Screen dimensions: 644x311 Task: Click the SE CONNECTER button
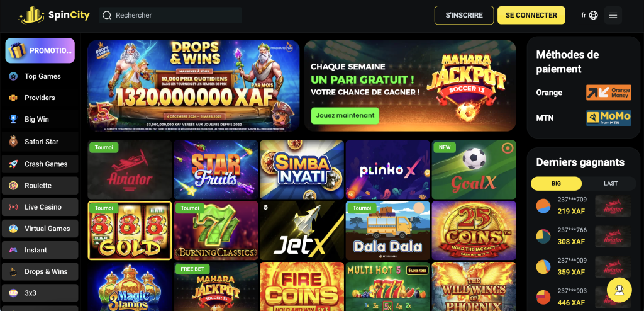[531, 15]
